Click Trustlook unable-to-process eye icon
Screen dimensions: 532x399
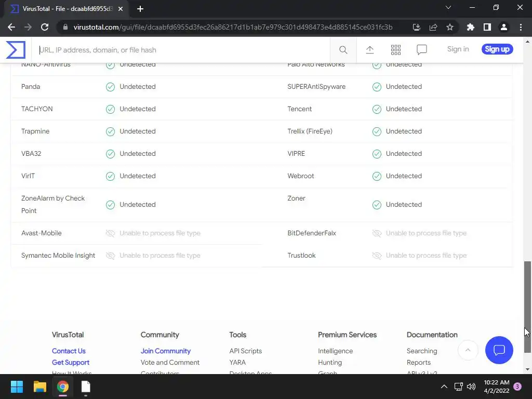377,256
